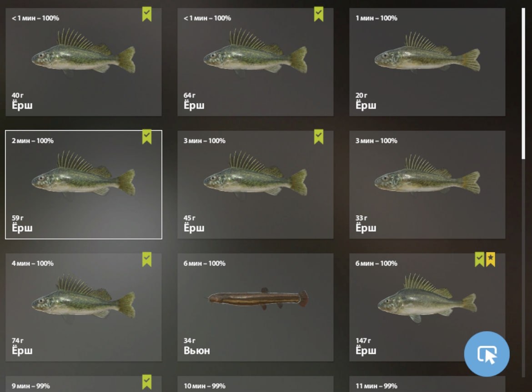Click the 3 мин – 100% label on the 45 г card
The height and width of the screenshot is (392, 532).
205,141
